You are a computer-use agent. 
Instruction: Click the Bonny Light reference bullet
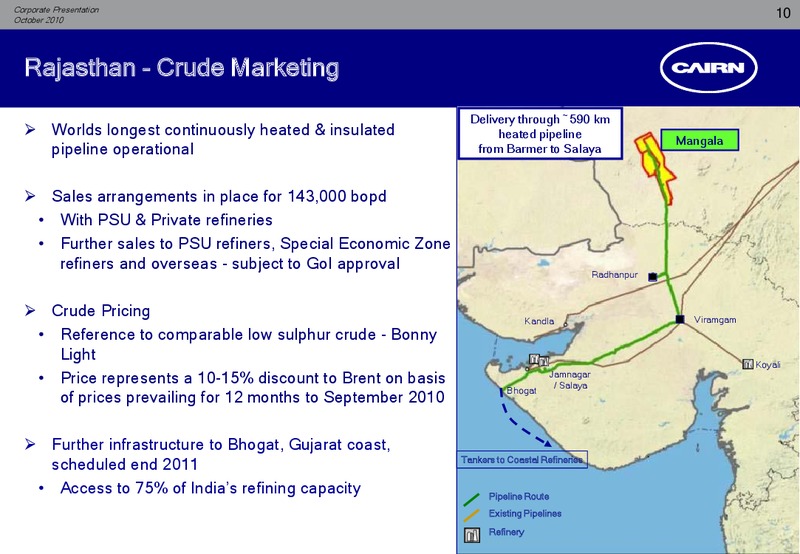coord(248,344)
